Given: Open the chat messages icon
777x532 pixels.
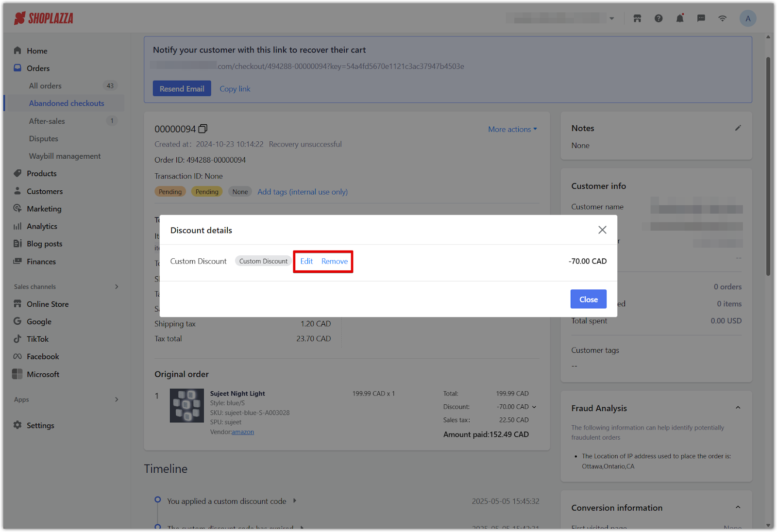Looking at the screenshot, I should pyautogui.click(x=701, y=18).
